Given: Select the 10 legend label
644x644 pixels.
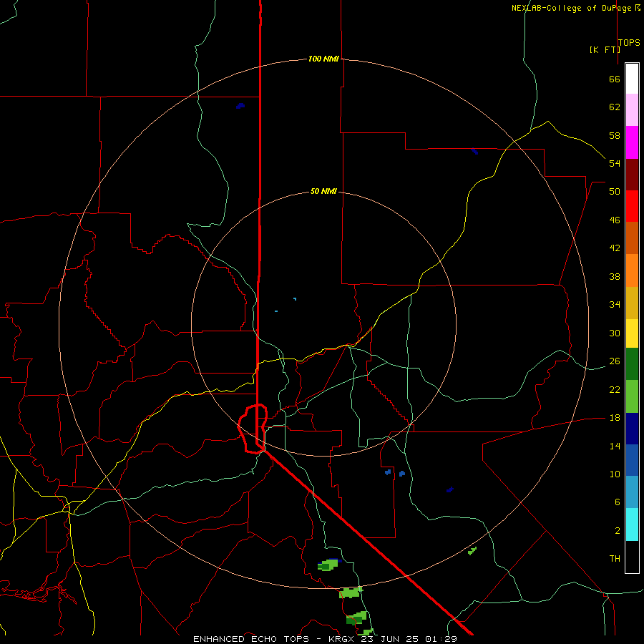Looking at the screenshot, I should pyautogui.click(x=615, y=474).
